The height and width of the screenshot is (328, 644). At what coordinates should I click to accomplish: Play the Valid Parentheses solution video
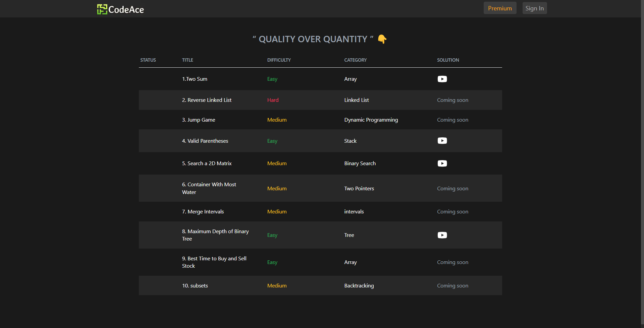point(442,141)
